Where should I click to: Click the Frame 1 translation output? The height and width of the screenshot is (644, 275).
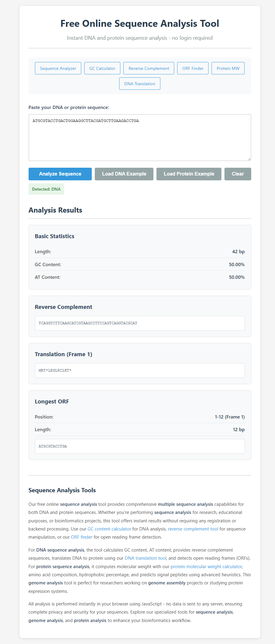pos(140,370)
